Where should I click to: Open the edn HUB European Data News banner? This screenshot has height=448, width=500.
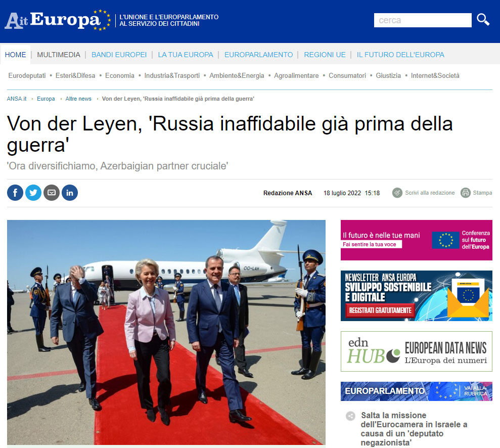417,351
